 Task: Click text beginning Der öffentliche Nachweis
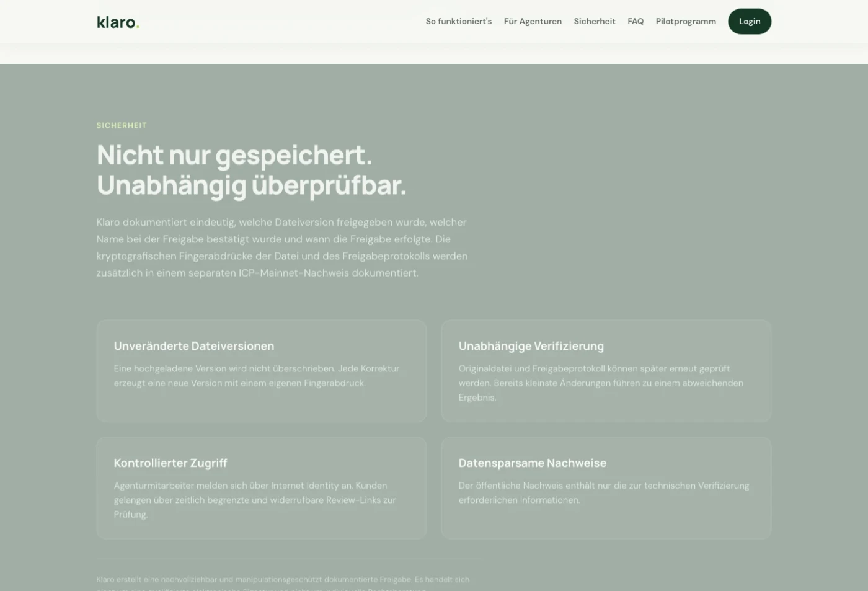coord(604,492)
